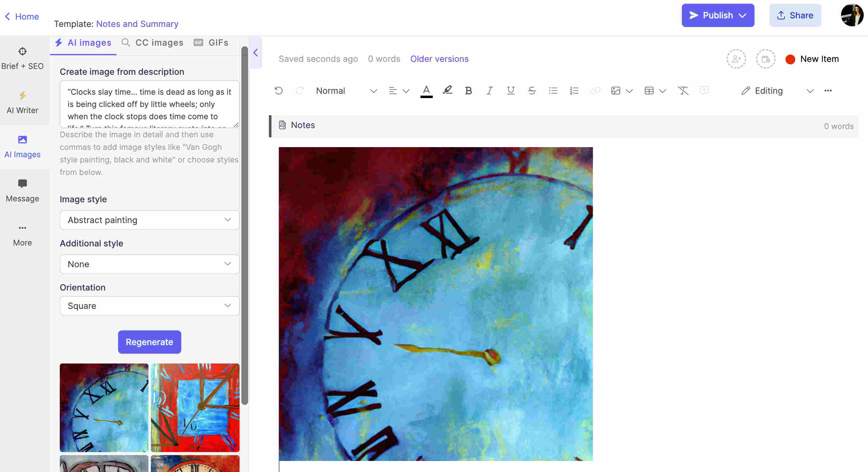This screenshot has height=472, width=868.
Task: Toggle the text alignment options
Action: (405, 90)
